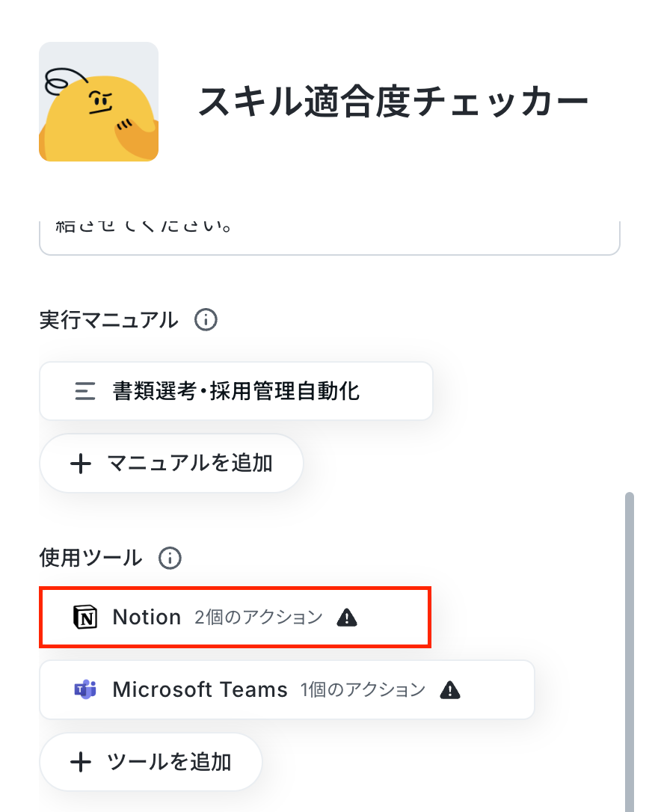Click warning triangle on Microsoft Teams row
652x812 pixels.
(450, 690)
